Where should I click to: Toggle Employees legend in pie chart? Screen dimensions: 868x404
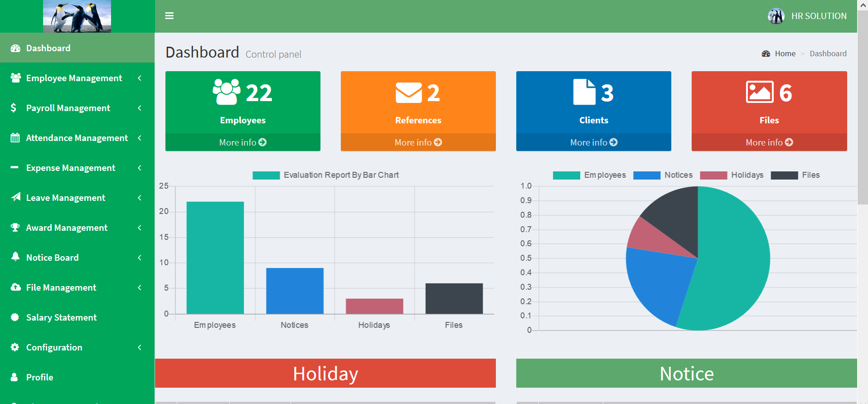point(589,175)
